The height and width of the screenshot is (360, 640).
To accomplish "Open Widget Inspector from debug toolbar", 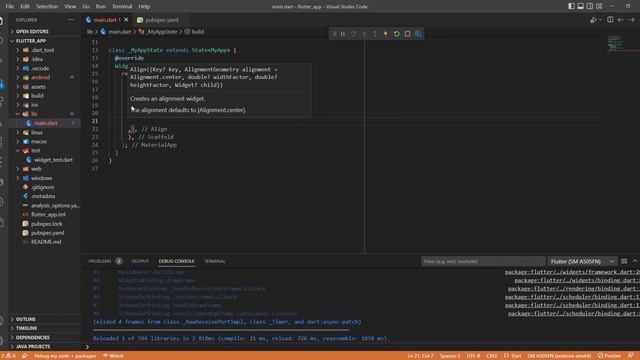I will (x=418, y=34).
